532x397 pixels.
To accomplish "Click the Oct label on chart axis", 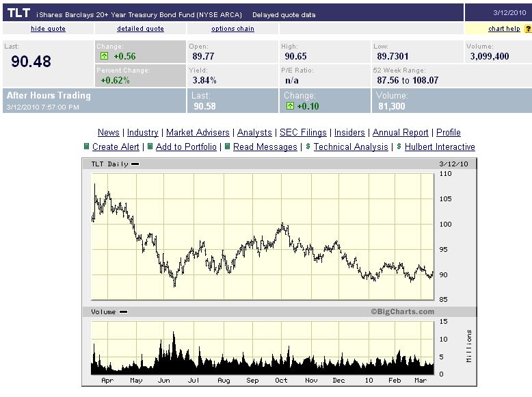I will click(x=281, y=381).
